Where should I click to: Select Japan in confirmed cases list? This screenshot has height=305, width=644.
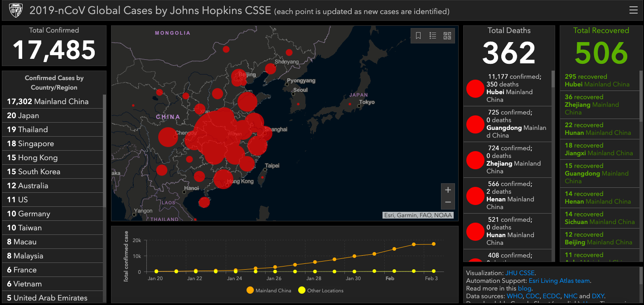click(x=53, y=115)
